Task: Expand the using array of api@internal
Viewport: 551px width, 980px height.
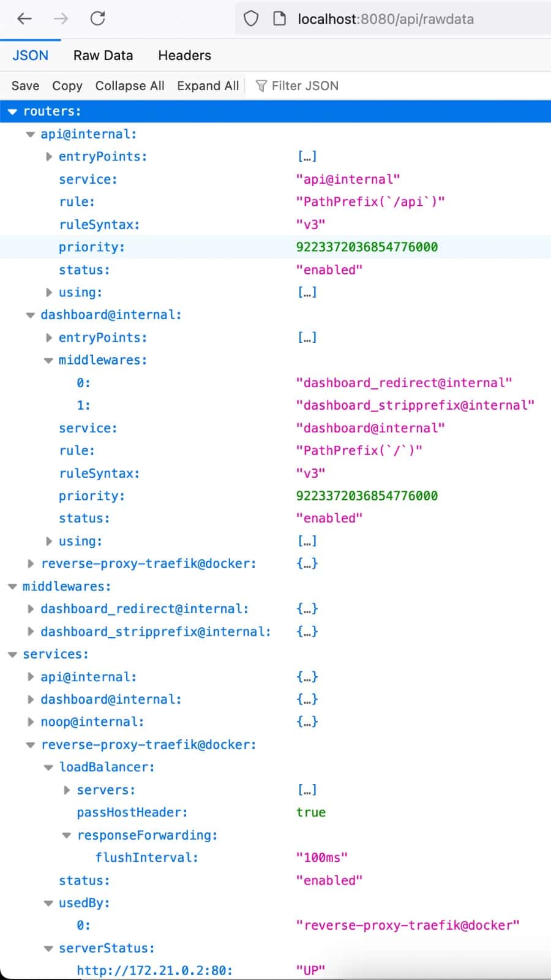Action: click(x=49, y=293)
